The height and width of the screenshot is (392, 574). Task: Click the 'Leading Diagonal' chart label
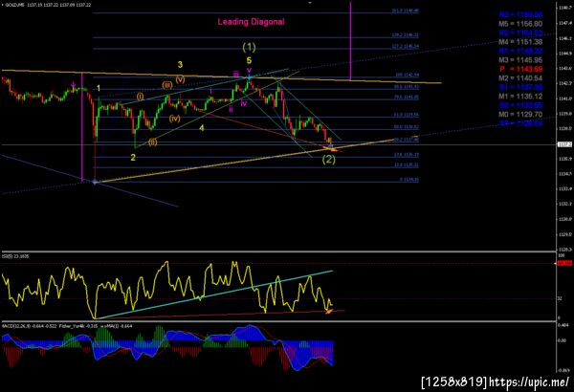[x=251, y=22]
